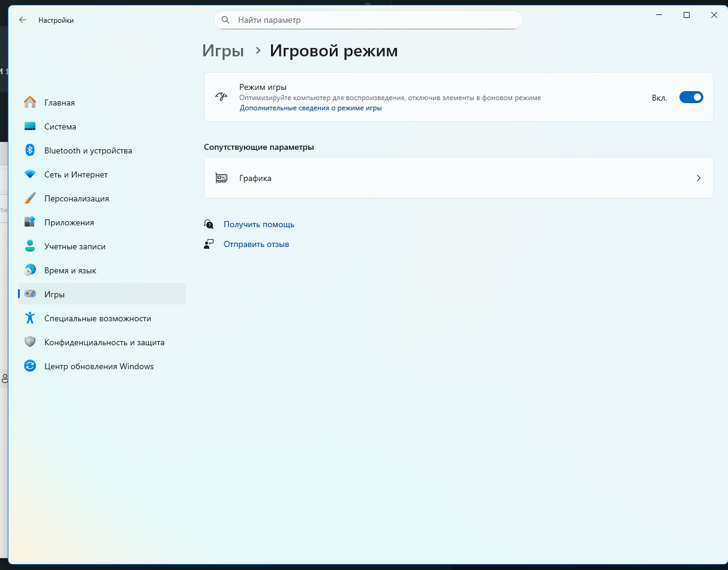Go to Время и язык section
The width and height of the screenshot is (728, 570).
coord(70,270)
